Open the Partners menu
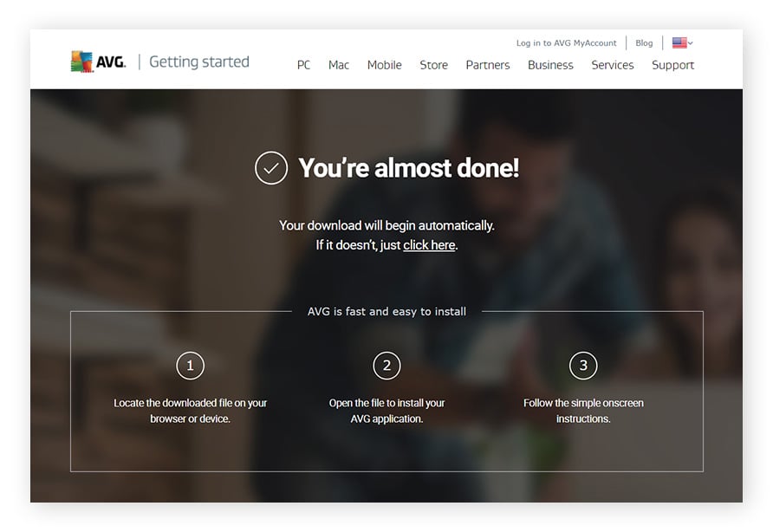The width and height of the screenshot is (773, 532). tap(488, 65)
